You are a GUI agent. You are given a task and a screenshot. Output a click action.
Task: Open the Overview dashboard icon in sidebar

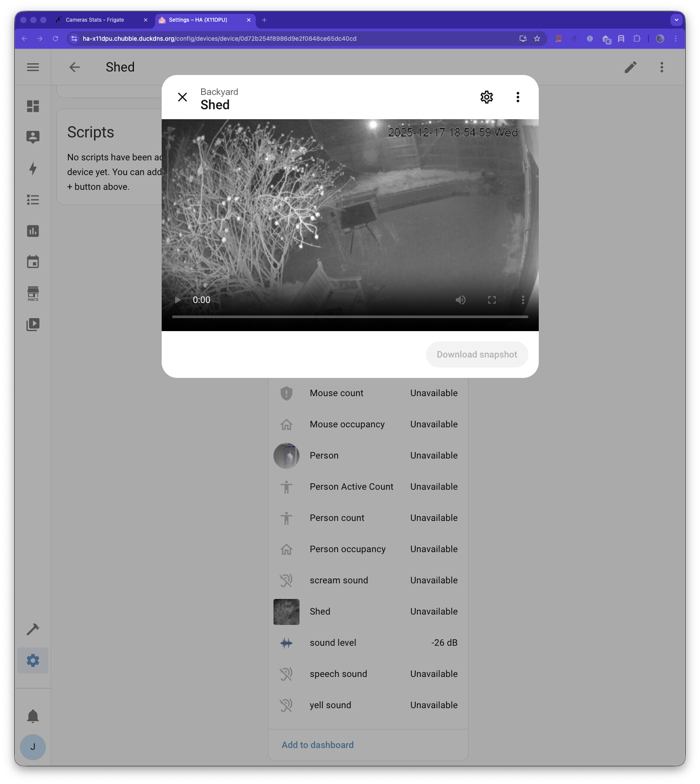33,106
